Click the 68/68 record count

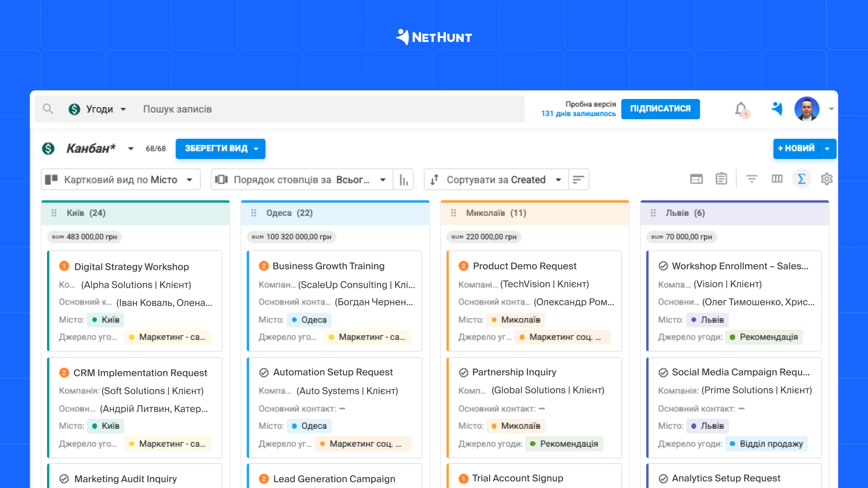(156, 149)
